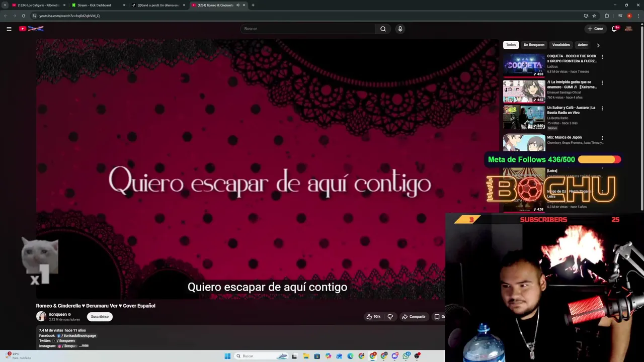Screen dimensions: 644x362
Task: Open Windows Start menu
Action: click(227, 356)
